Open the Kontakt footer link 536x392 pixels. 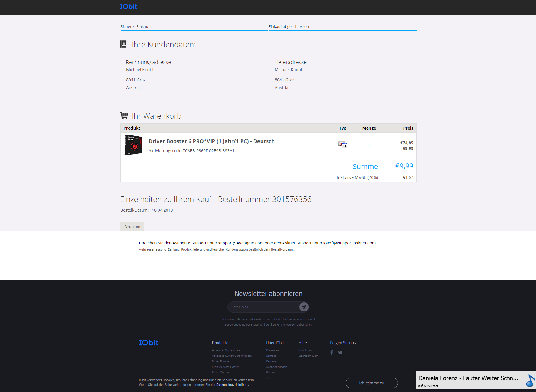coord(271,356)
